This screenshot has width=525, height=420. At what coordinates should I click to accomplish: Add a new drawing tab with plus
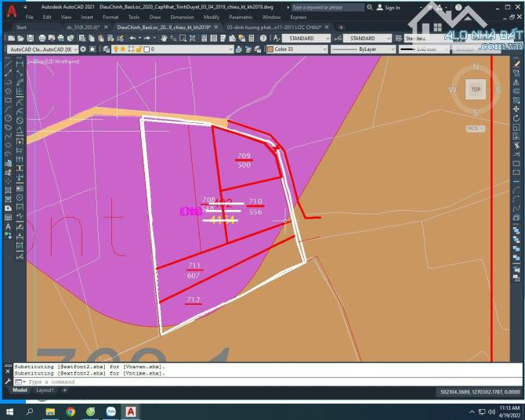point(341,27)
